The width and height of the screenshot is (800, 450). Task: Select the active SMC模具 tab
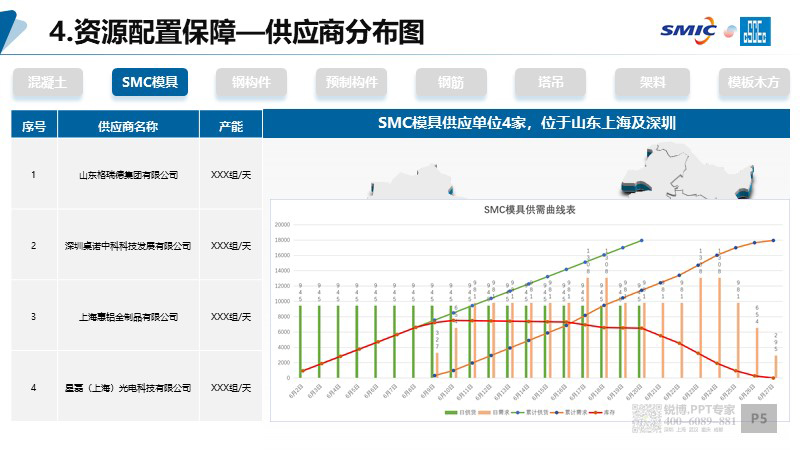click(x=150, y=82)
